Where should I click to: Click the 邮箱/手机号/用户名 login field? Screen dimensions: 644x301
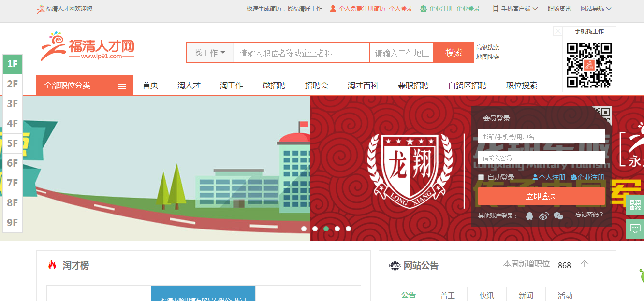pos(542,136)
